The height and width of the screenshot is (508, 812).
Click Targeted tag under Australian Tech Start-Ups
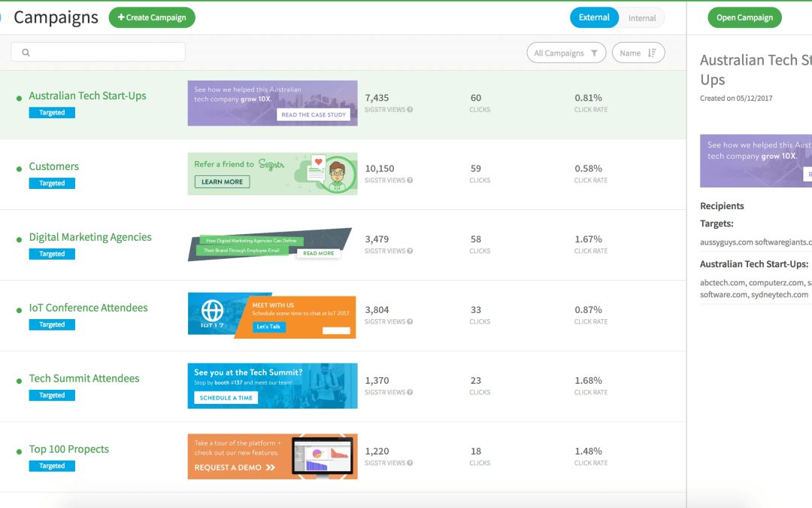tap(52, 112)
